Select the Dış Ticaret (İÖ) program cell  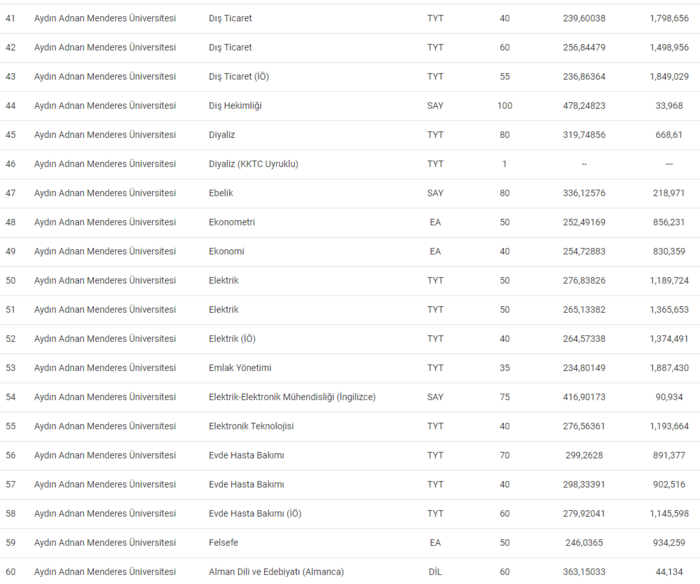236,77
